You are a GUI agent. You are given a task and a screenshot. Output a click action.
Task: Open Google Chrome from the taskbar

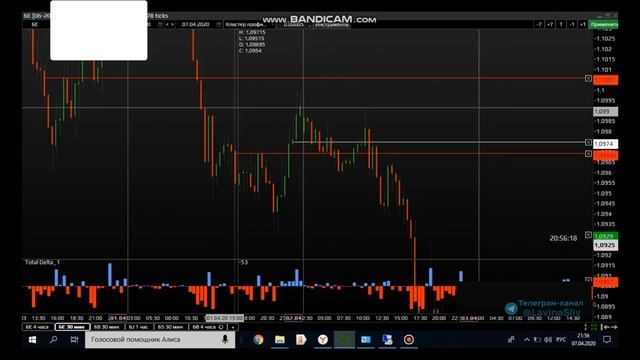click(258, 340)
